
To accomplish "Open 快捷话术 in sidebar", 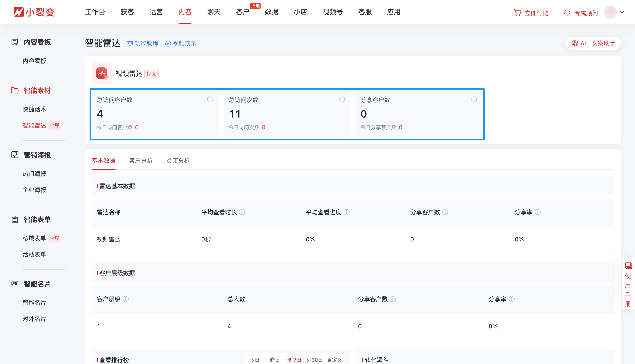I will tap(34, 109).
